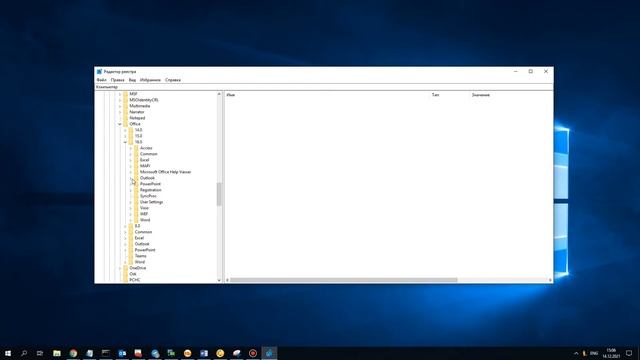Open File Explorer from the taskbar
The height and width of the screenshot is (360, 640).
pos(57,353)
